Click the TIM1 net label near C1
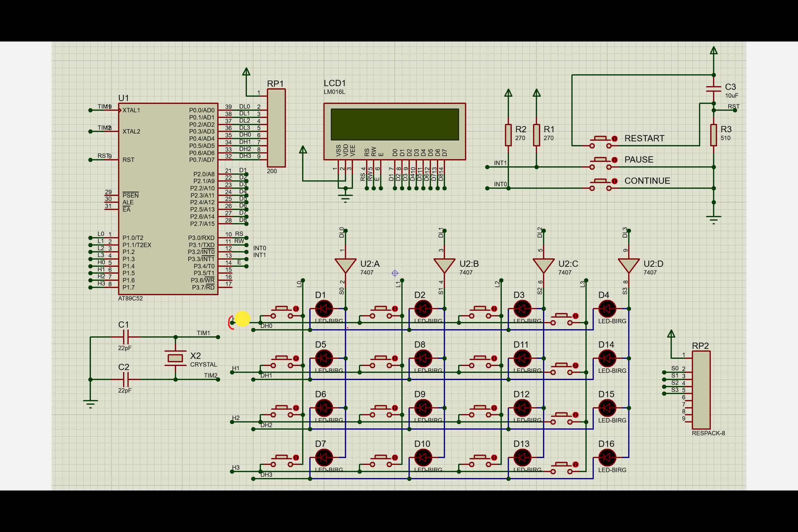Viewport: 798px width, 532px height. [203, 333]
